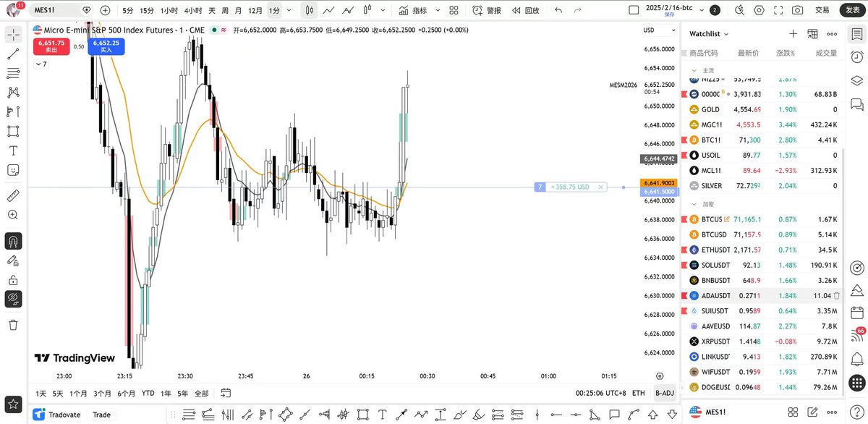Screen dimensions: 868x424
Task: Select the trend line drawing tool
Action: pyautogui.click(x=13, y=54)
